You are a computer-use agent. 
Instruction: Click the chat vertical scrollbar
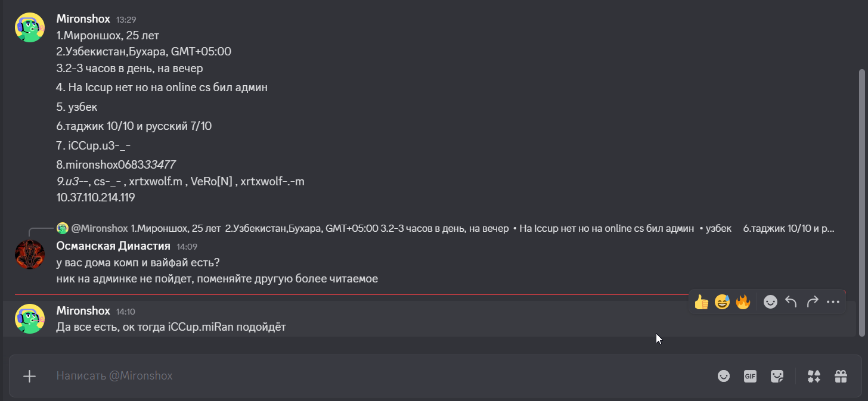pyautogui.click(x=861, y=203)
